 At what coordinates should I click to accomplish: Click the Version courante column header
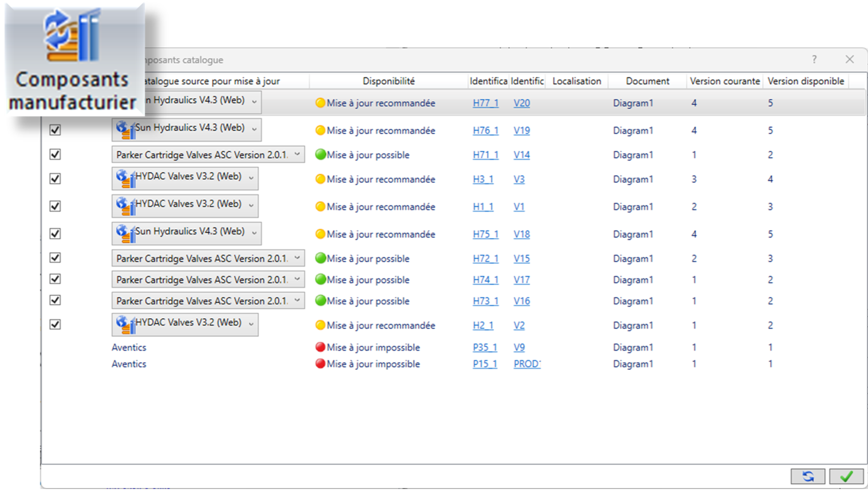pos(724,81)
